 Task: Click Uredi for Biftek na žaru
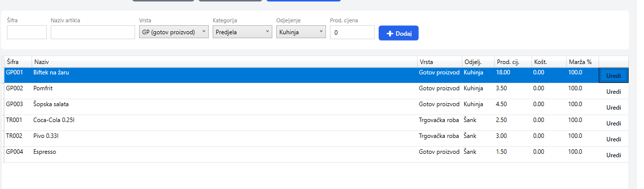614,75
